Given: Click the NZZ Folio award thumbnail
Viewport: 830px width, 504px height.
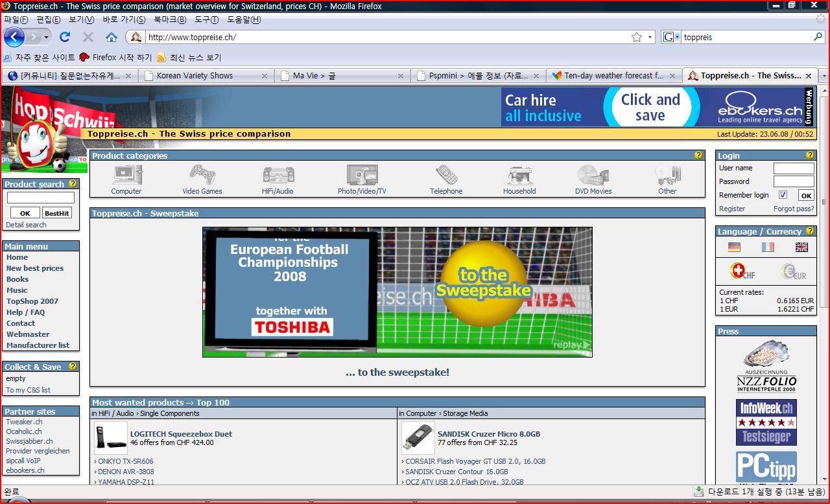Looking at the screenshot, I should tap(766, 365).
